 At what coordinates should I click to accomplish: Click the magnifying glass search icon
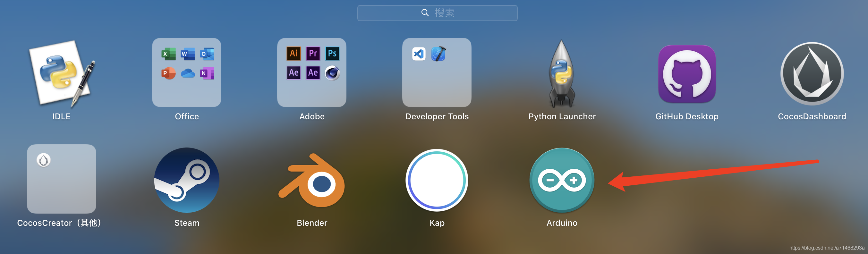point(425,13)
